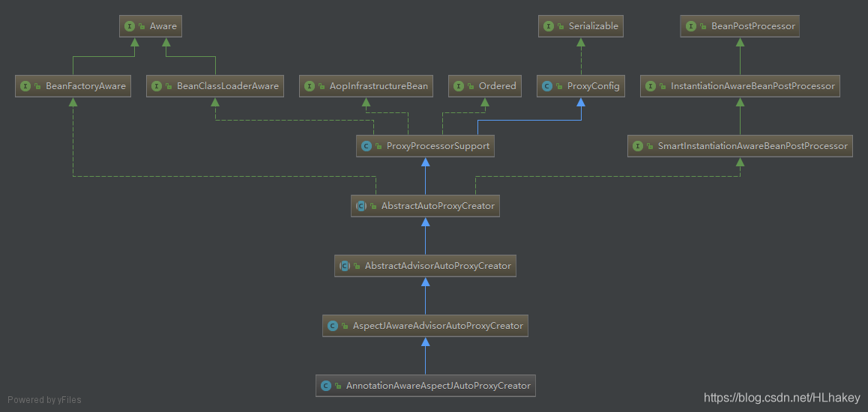Click the interface icon on InstantiationAwareBeanPostProcessor
Viewport: 868px width, 412px height.
651,86
